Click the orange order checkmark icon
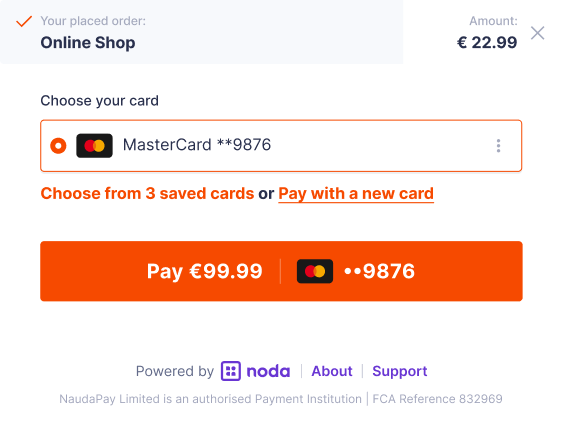This screenshot has height=434, width=563. [x=24, y=21]
